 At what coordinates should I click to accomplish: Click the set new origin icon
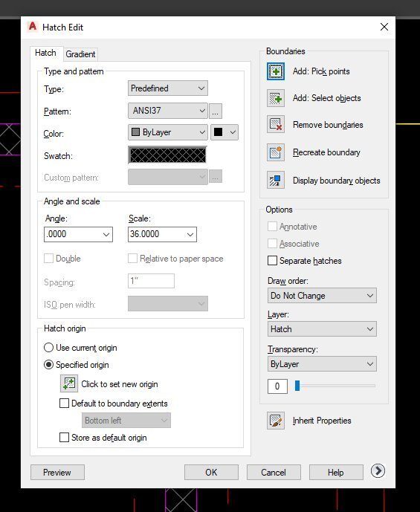pos(69,383)
